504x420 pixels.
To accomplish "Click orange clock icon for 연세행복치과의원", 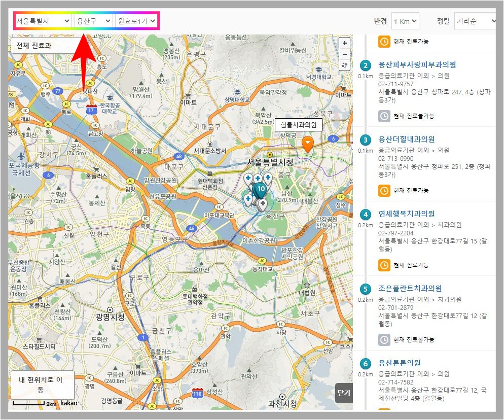I will pos(384,265).
